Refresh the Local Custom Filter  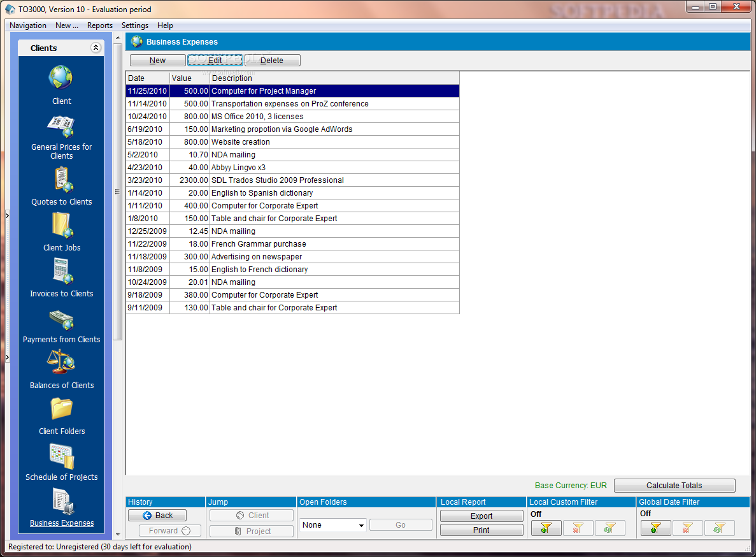610,528
